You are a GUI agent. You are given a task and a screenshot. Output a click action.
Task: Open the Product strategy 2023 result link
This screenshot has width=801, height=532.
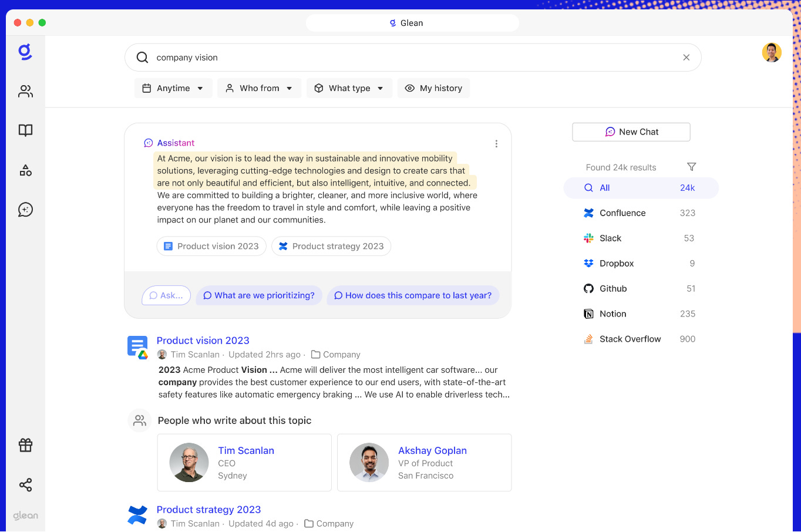click(x=208, y=510)
